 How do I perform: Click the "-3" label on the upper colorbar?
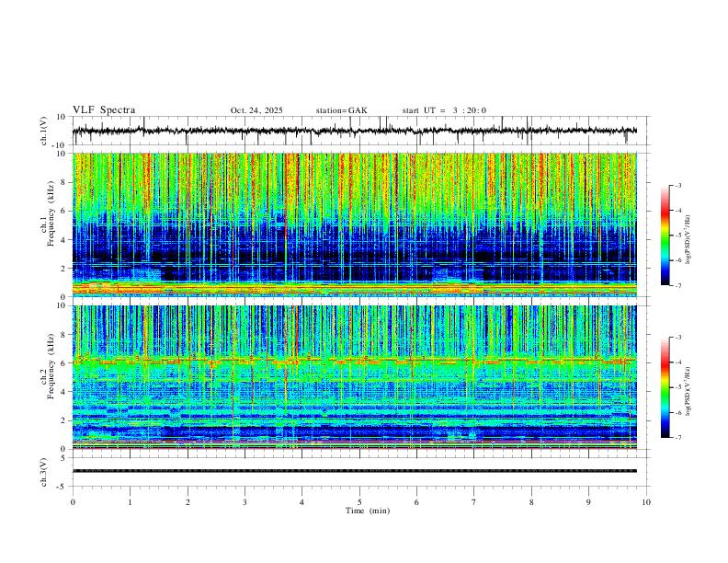(x=677, y=186)
